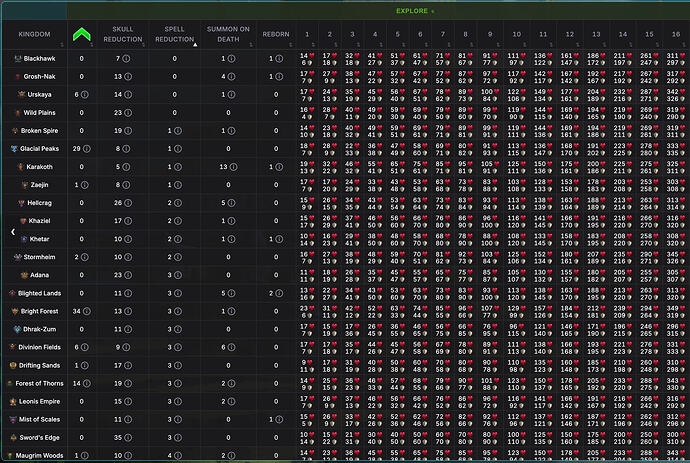Sort by Spell Reduction column header
Image resolution: width=690 pixels, height=463 pixels.
174,34
